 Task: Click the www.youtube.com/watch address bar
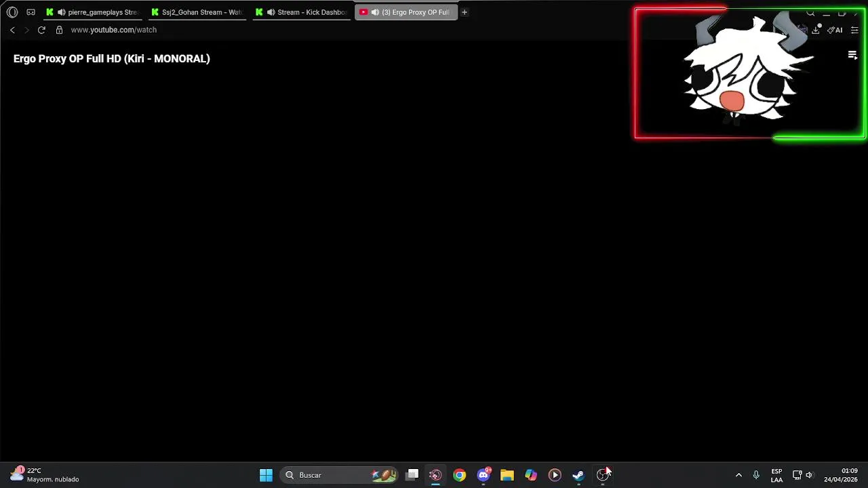pos(113,30)
